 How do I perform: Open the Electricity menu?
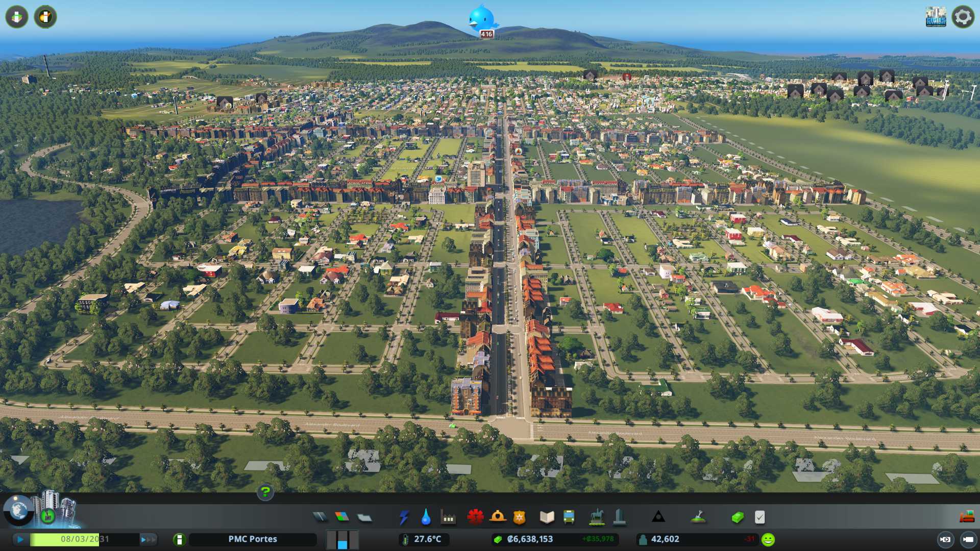click(x=404, y=517)
